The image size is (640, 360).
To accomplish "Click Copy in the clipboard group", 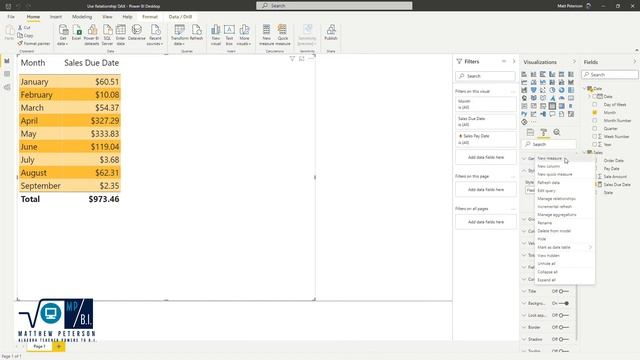I will coord(25,36).
